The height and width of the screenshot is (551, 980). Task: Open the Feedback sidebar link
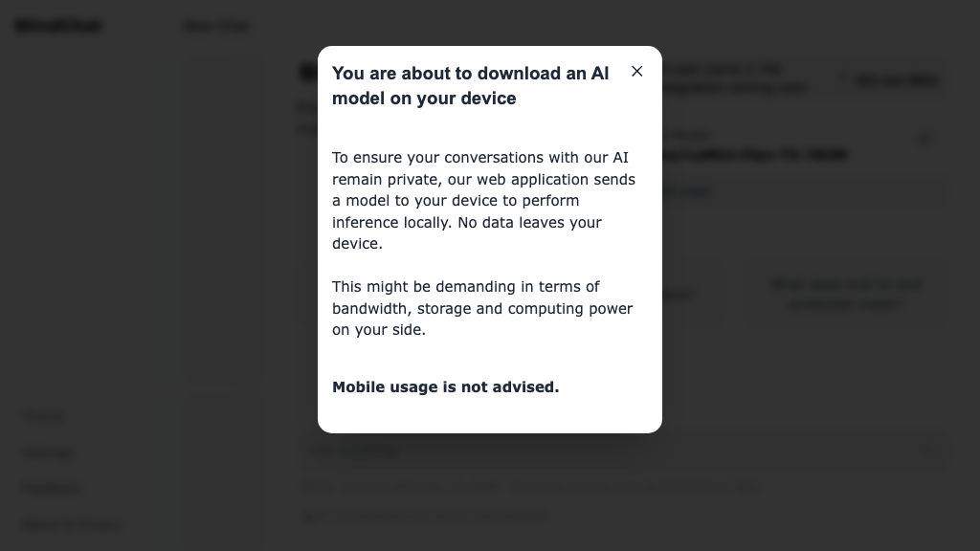tap(52, 489)
